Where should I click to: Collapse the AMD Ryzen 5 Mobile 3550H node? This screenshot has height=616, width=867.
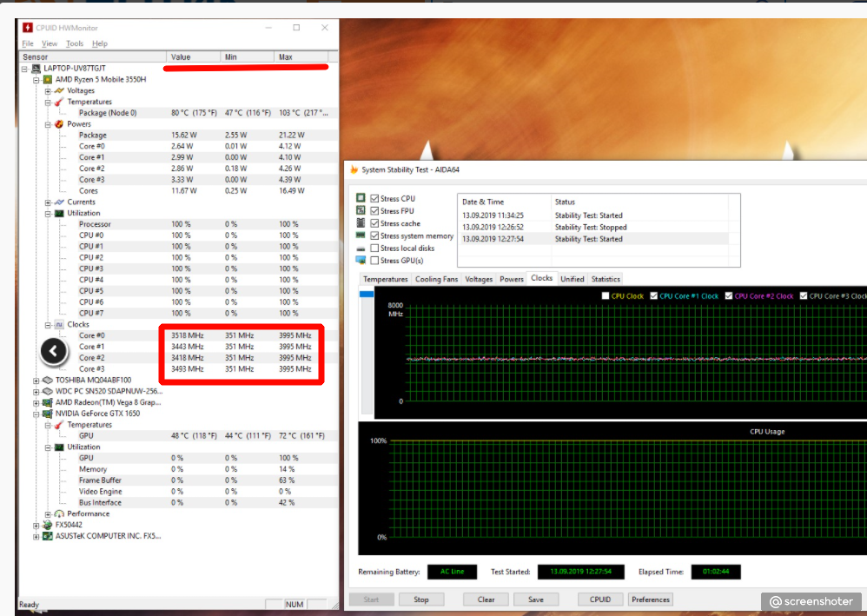coord(36,80)
